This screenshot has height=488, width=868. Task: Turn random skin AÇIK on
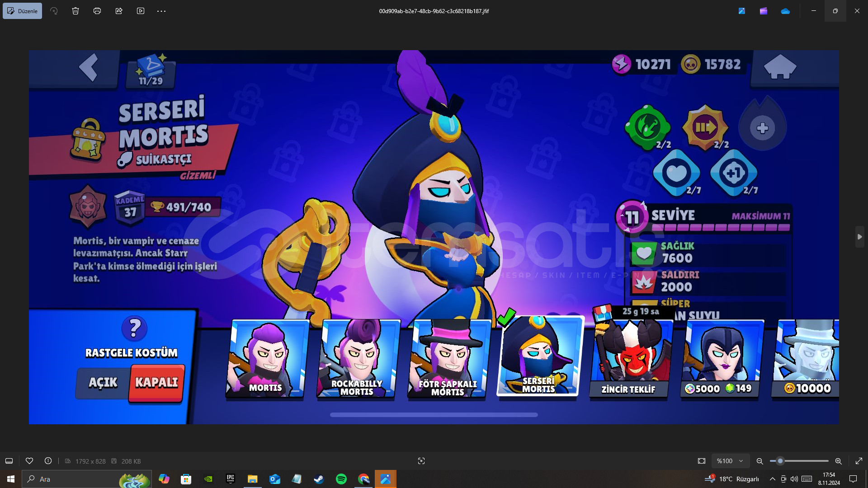click(103, 383)
